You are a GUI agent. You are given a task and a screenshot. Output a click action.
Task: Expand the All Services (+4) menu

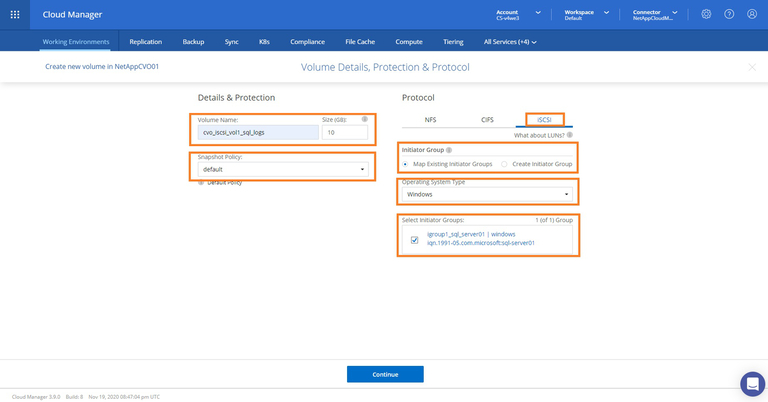pyautogui.click(x=510, y=42)
